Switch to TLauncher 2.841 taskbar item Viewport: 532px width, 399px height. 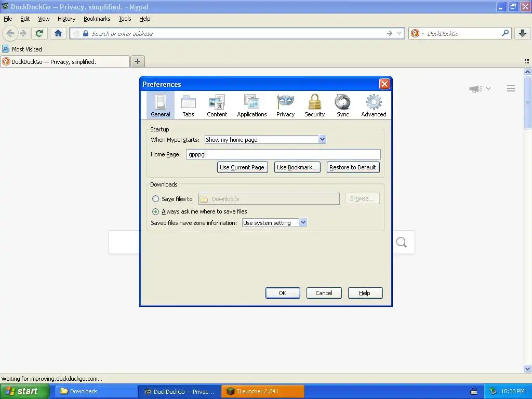[263, 391]
